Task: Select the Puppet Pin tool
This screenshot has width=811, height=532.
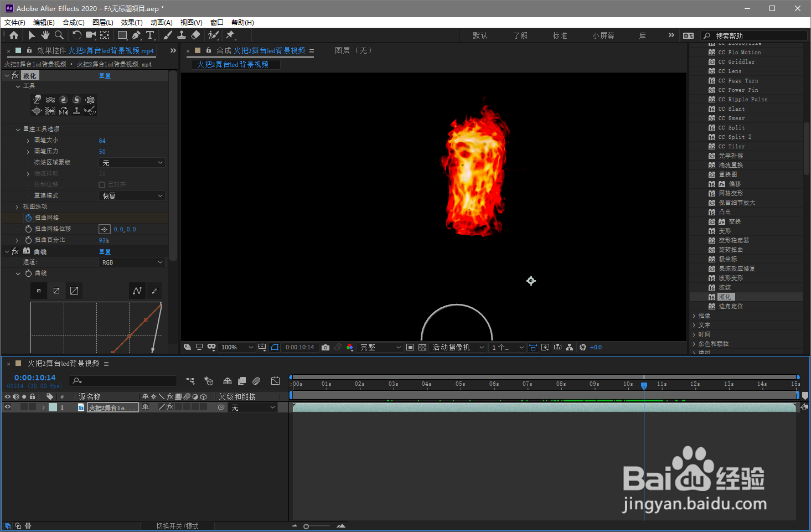Action: point(230,35)
